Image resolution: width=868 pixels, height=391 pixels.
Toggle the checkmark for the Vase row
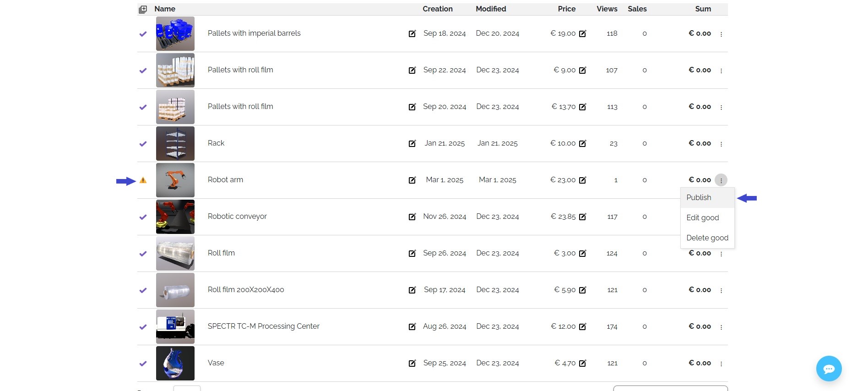coord(143,364)
